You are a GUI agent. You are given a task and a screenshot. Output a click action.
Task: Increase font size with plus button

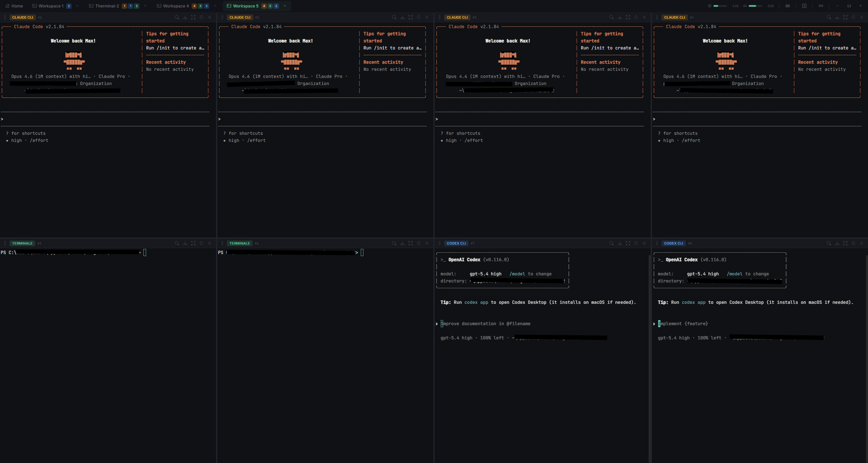click(x=860, y=6)
